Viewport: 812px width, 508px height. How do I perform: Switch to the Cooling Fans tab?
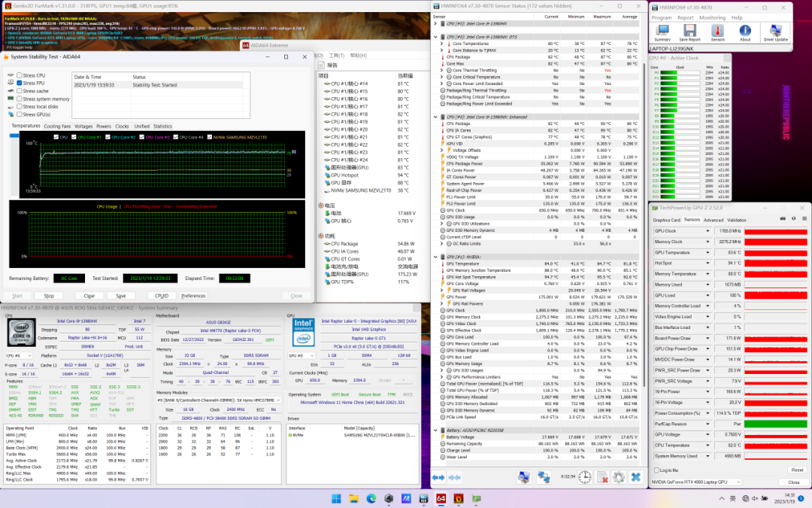click(x=57, y=126)
